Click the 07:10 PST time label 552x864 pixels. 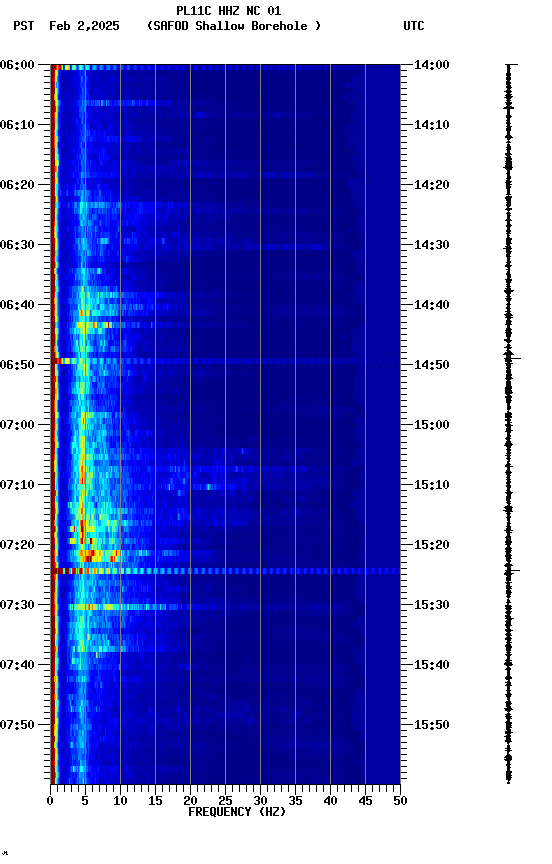(17, 485)
